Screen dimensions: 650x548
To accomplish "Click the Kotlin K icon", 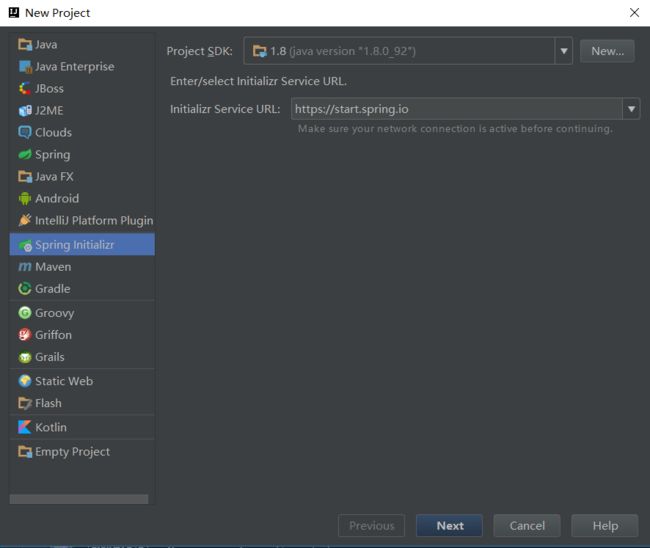I will coord(25,427).
